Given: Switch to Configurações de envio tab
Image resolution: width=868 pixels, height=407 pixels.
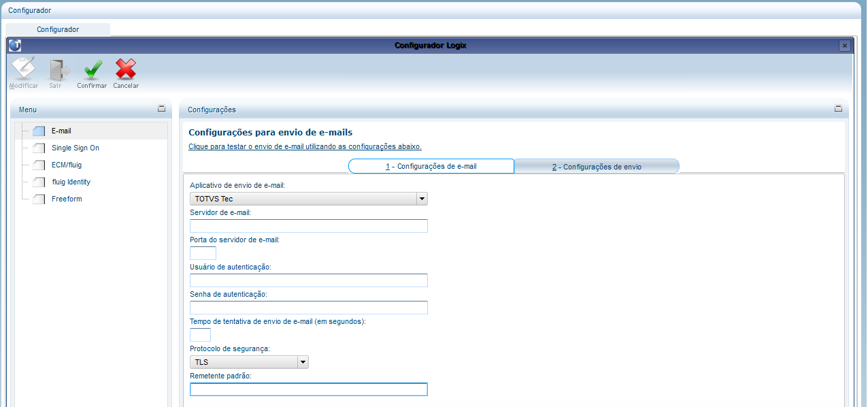Looking at the screenshot, I should pyautogui.click(x=597, y=166).
